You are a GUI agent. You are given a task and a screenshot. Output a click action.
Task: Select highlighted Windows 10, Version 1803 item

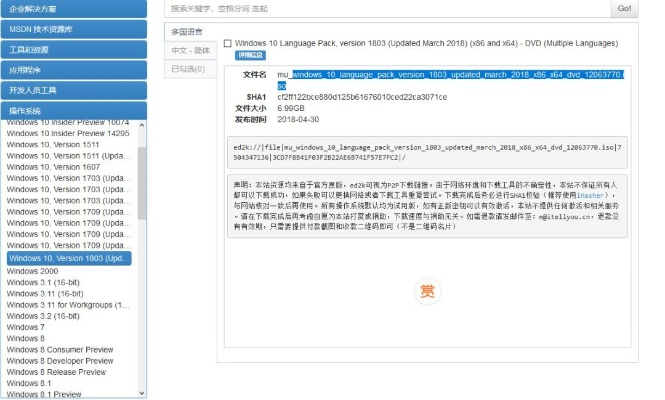pyautogui.click(x=69, y=258)
